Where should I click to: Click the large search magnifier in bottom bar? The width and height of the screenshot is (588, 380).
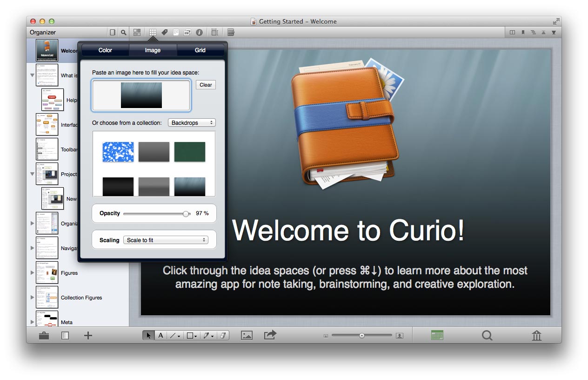click(487, 335)
